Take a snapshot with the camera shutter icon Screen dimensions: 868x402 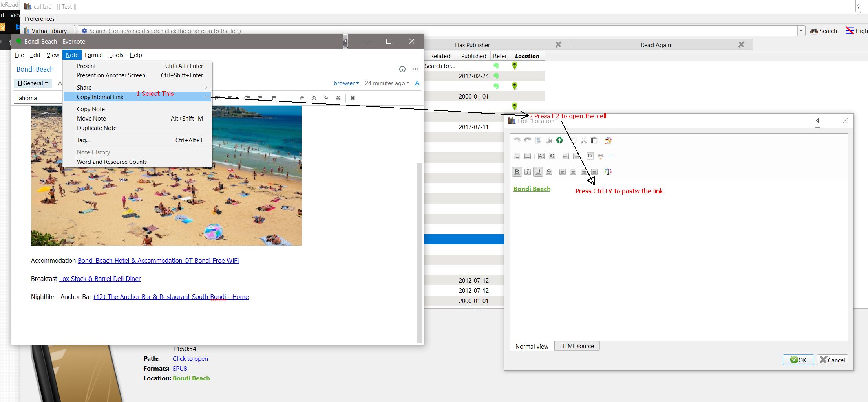[x=338, y=98]
